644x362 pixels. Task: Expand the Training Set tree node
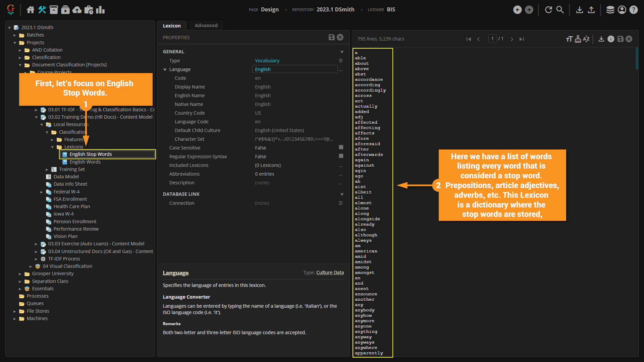[x=47, y=170]
